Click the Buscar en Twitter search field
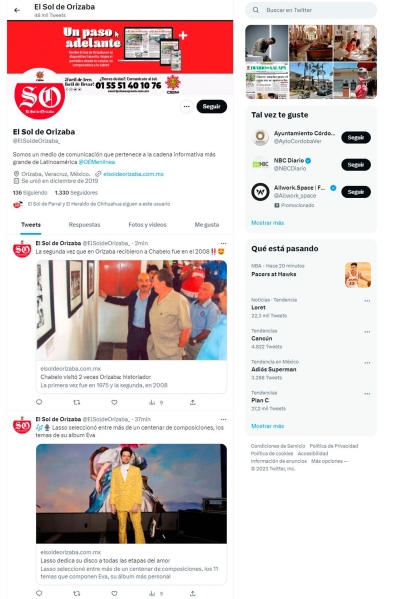 [x=311, y=10]
